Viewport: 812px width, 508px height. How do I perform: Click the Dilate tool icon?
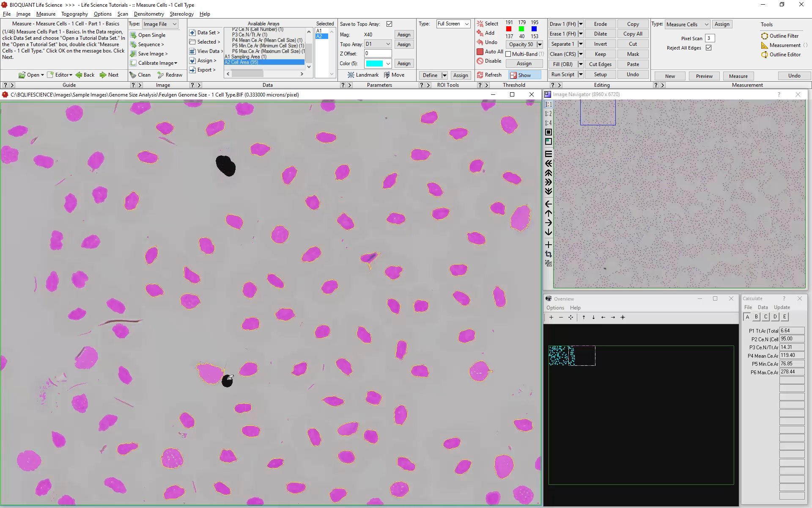tap(598, 34)
